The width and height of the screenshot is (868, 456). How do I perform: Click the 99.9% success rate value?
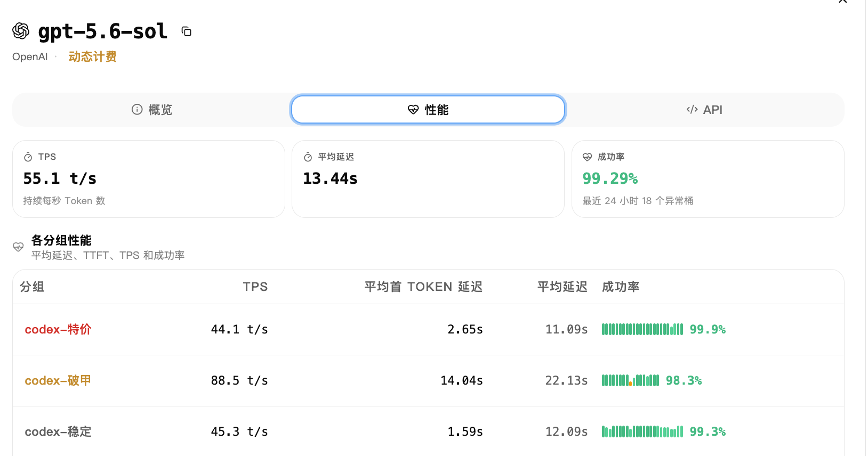[708, 329]
